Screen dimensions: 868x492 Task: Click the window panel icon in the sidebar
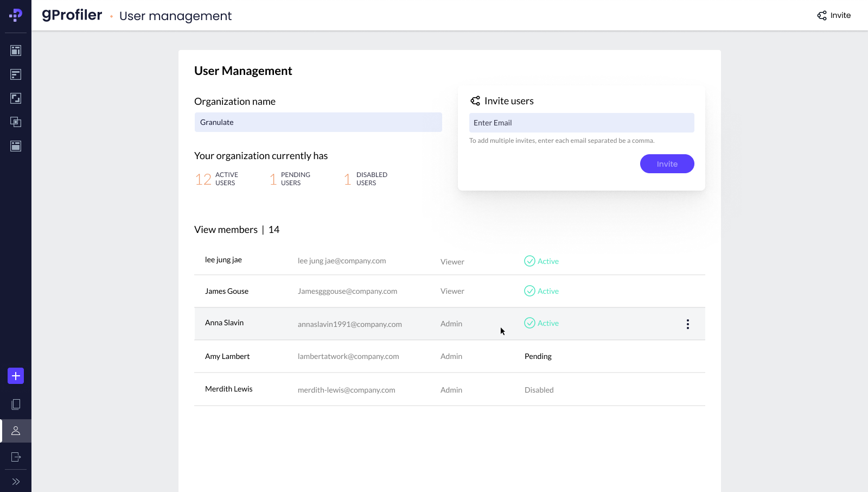16,146
